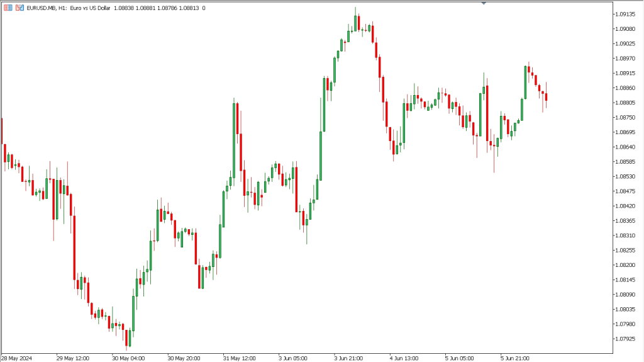This screenshot has width=644, height=362.
Task: Click the 1.08530 price axis label
Action: click(x=625, y=176)
